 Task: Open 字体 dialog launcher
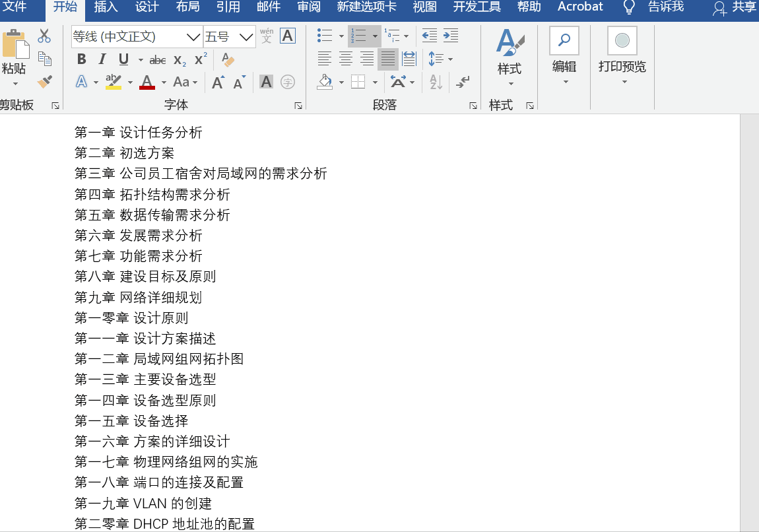pos(298,106)
